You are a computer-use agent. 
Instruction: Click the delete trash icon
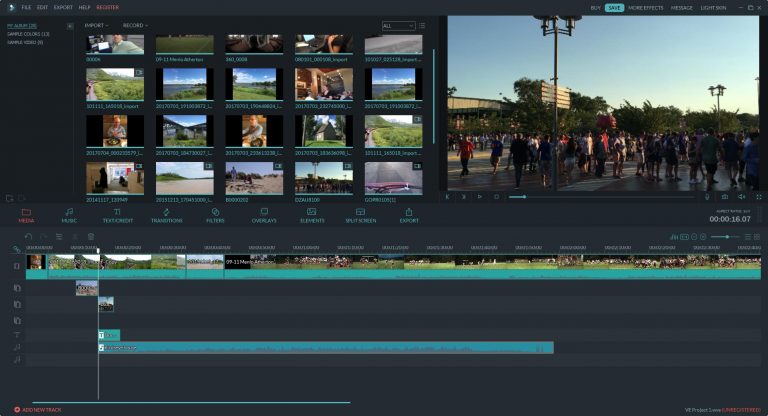[x=91, y=237]
